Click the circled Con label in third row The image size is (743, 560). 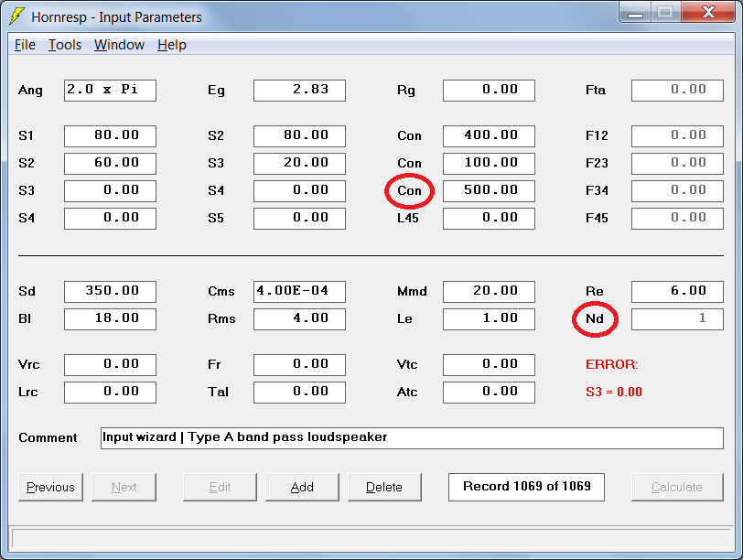coord(409,191)
